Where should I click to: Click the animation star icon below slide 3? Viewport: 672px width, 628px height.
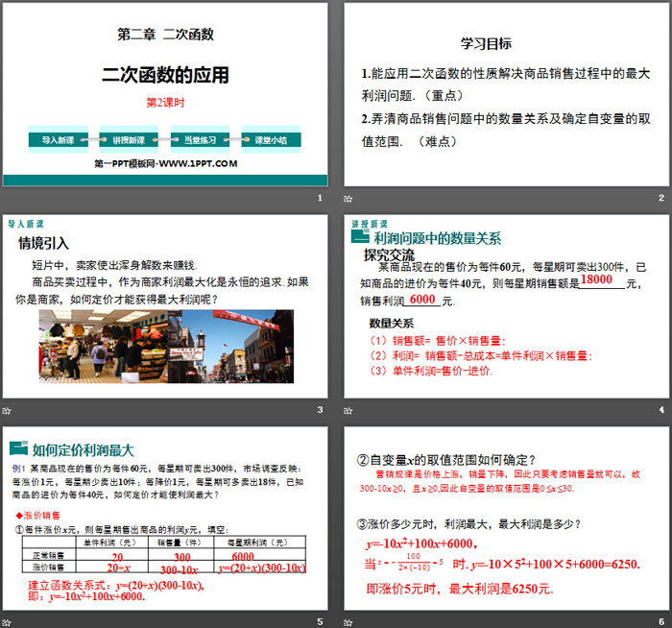[x=7, y=410]
